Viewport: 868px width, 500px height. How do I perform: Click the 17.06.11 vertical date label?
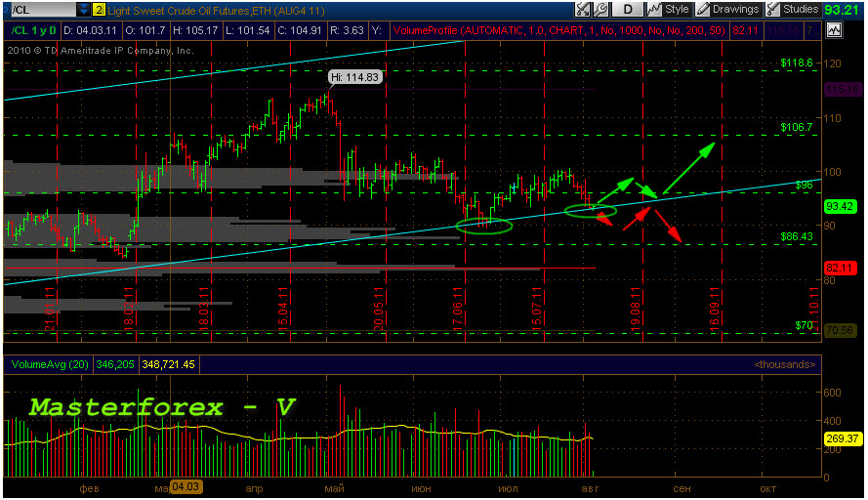(458, 309)
